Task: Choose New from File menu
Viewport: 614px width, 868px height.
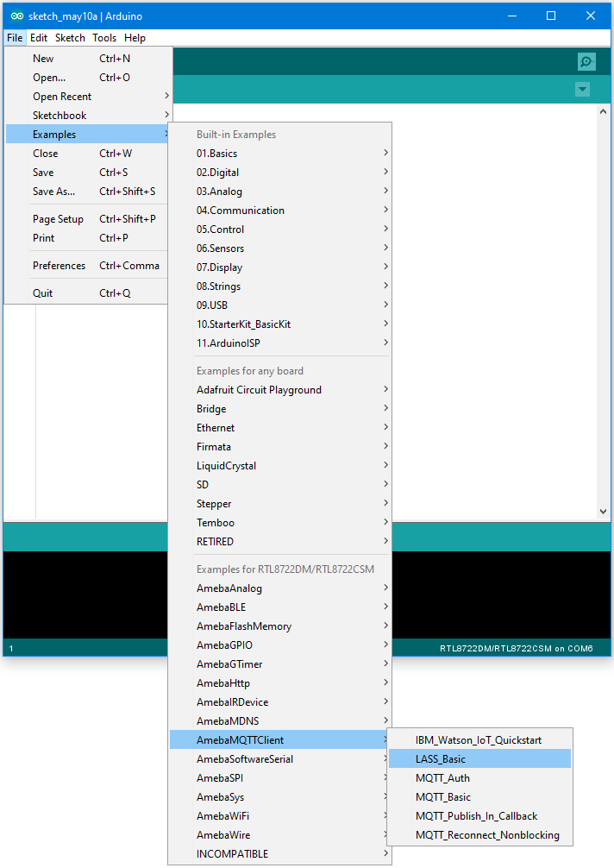Action: [87, 59]
